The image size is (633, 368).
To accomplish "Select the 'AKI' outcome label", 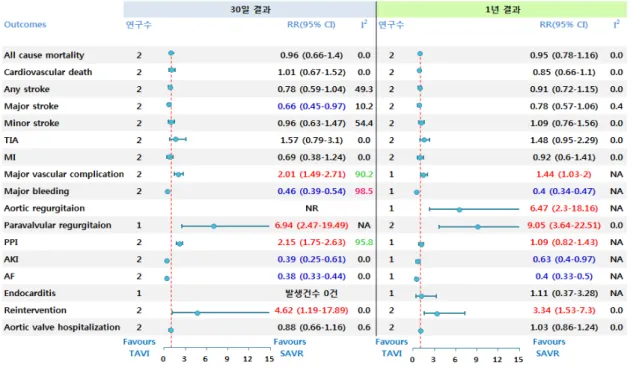I will coord(11,259).
